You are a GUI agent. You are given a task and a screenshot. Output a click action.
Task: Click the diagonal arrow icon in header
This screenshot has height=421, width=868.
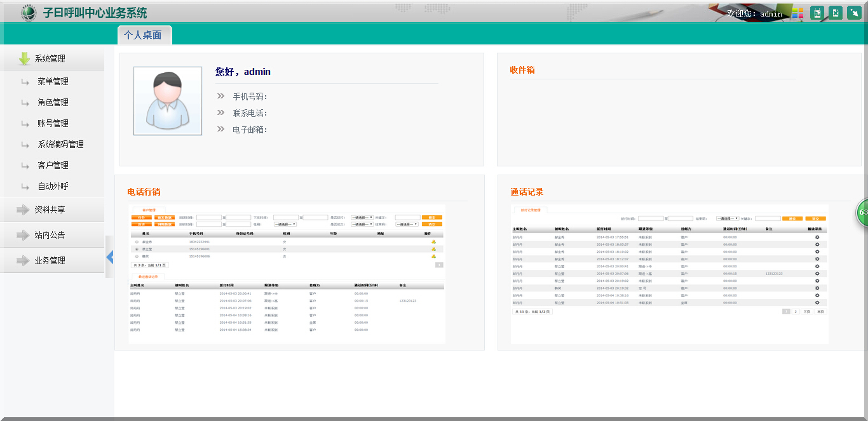pos(854,13)
